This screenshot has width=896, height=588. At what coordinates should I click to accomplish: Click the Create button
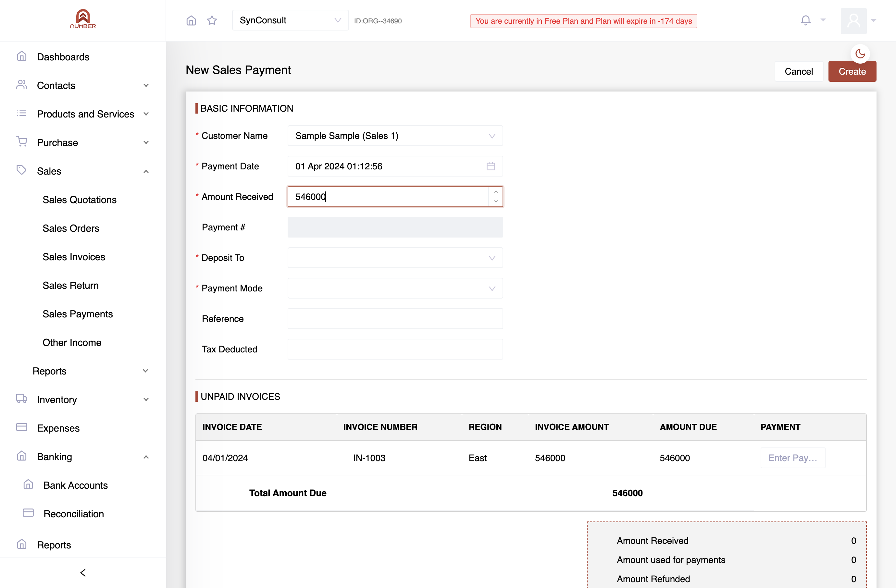tap(852, 71)
